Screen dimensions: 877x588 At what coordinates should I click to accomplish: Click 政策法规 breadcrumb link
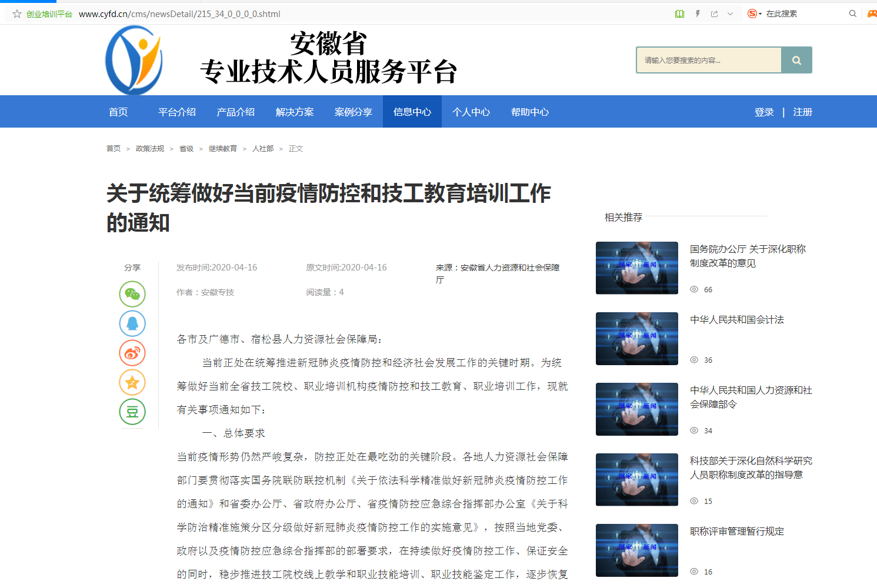[x=150, y=149]
